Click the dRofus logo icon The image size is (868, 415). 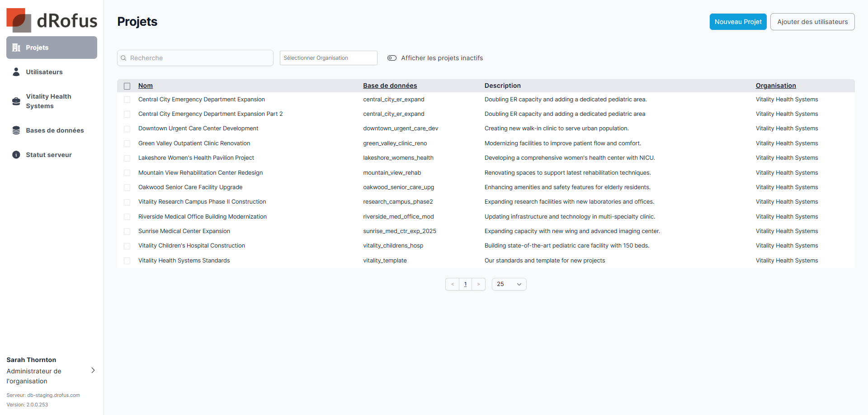pyautogui.click(x=19, y=20)
